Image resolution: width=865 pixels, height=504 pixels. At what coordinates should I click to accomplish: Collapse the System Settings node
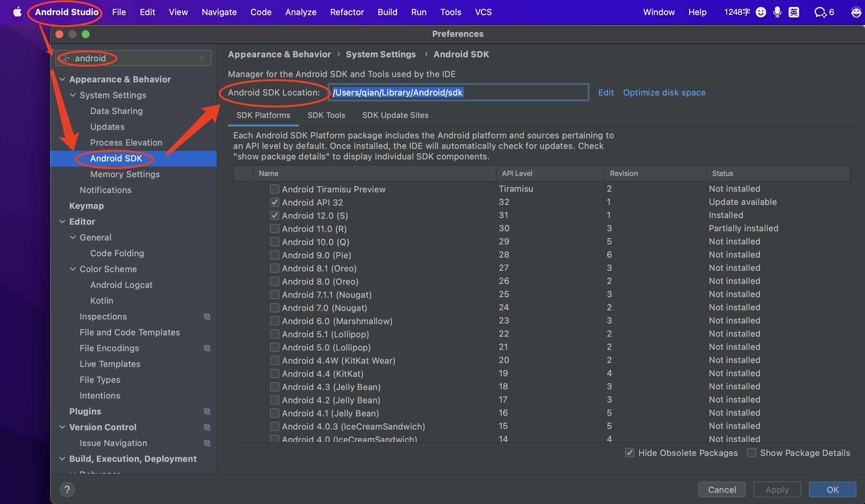pyautogui.click(x=73, y=95)
